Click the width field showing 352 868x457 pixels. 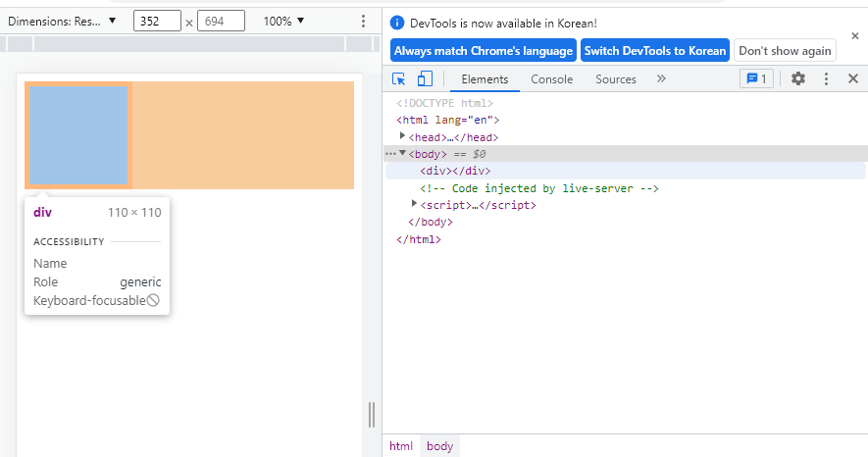[x=157, y=21]
